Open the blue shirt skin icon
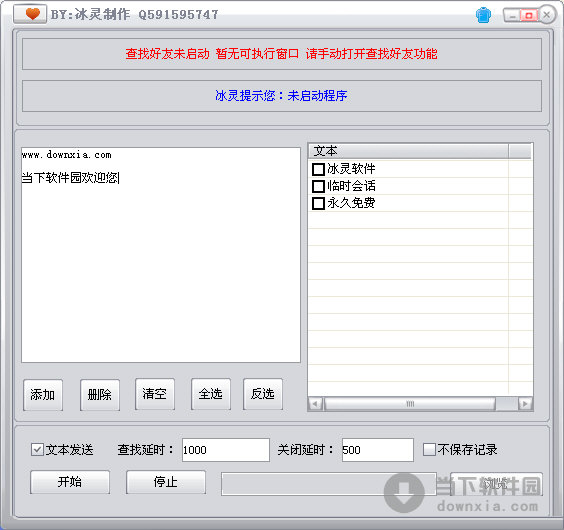 (x=483, y=15)
